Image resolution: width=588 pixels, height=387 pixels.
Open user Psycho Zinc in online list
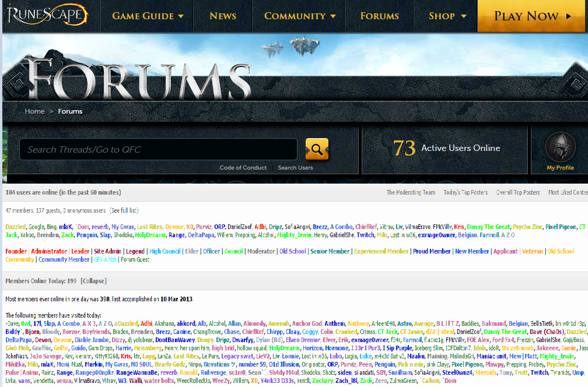coord(527,227)
